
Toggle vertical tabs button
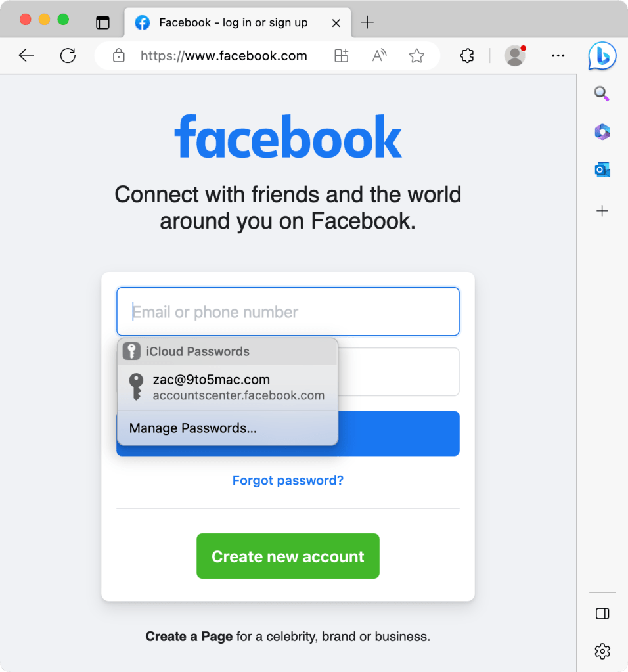103,22
